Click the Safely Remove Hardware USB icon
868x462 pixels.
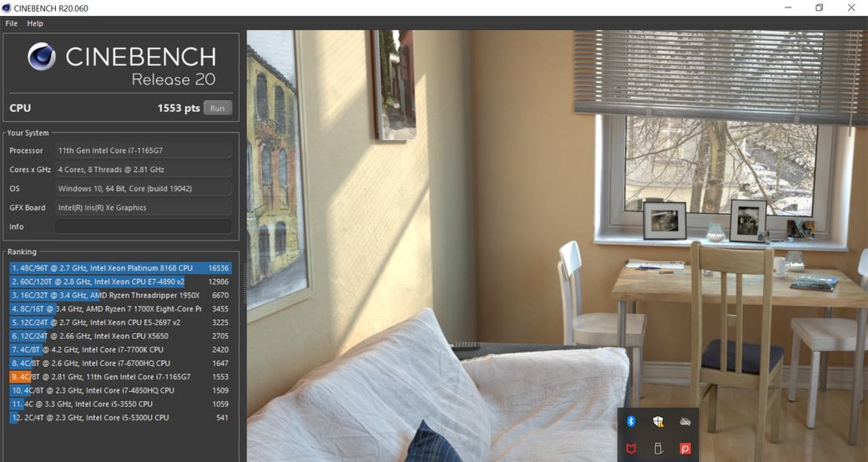(659, 449)
